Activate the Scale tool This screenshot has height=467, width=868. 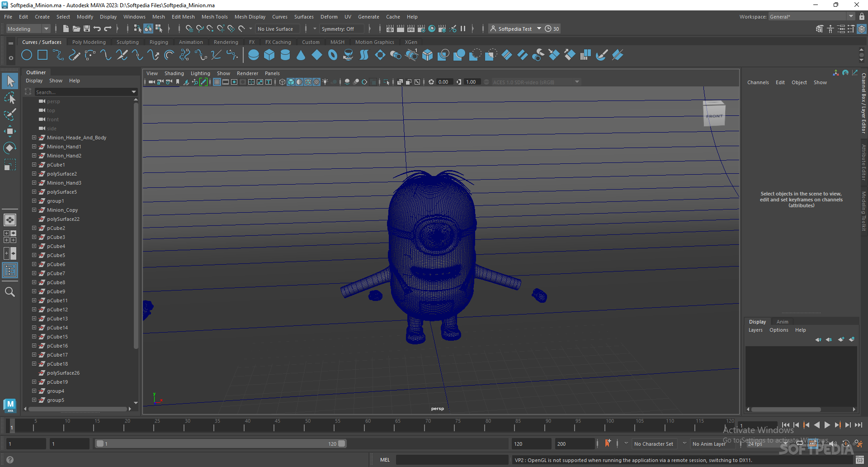(x=10, y=165)
